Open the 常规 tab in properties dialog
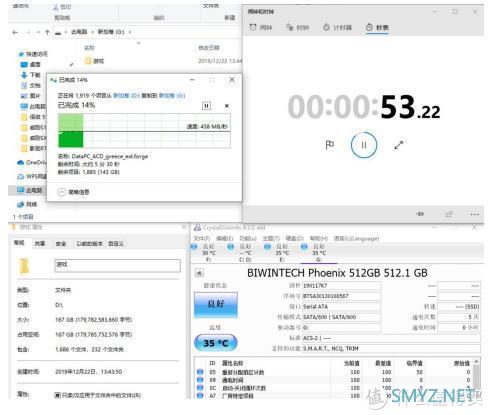488x415 pixels. 19,243
